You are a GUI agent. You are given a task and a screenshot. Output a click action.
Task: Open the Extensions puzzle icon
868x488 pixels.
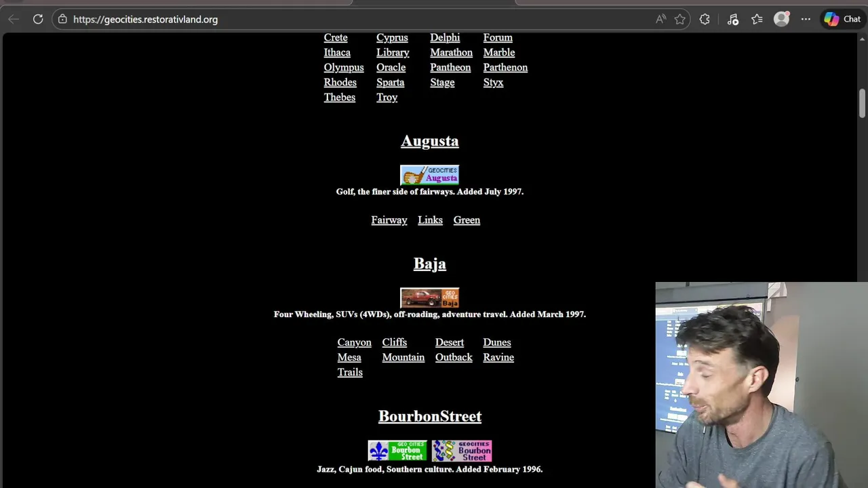point(705,19)
